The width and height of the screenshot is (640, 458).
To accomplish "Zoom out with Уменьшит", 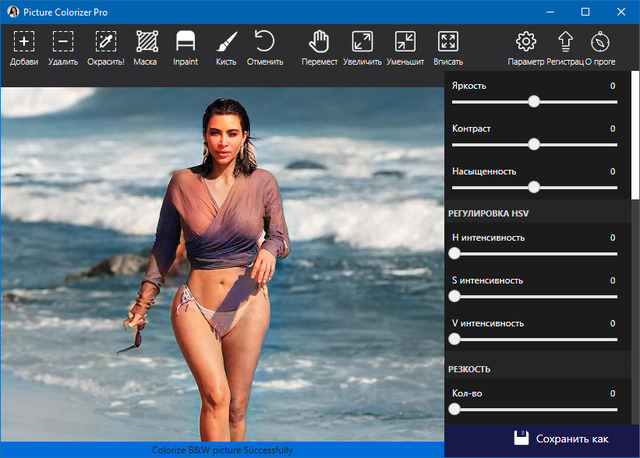I will 405,48.
